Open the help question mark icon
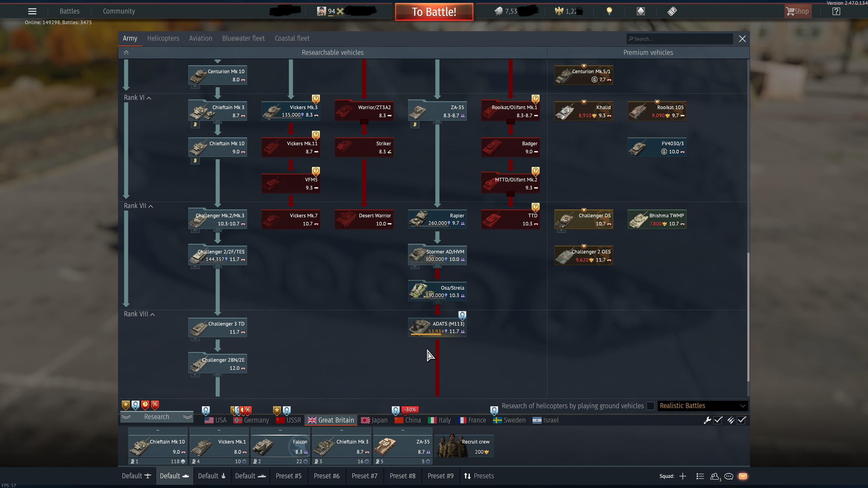This screenshot has height=488, width=868. (836, 11)
